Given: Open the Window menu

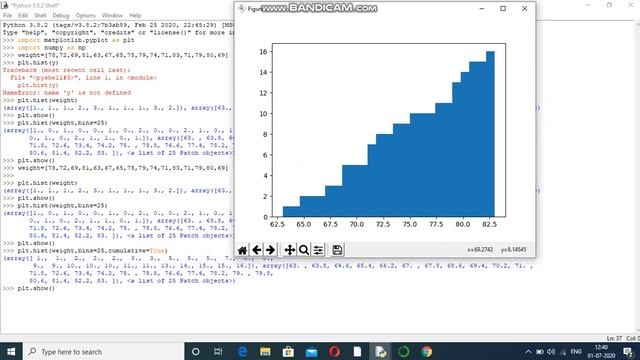Looking at the screenshot, I should pyautogui.click(x=112, y=16).
